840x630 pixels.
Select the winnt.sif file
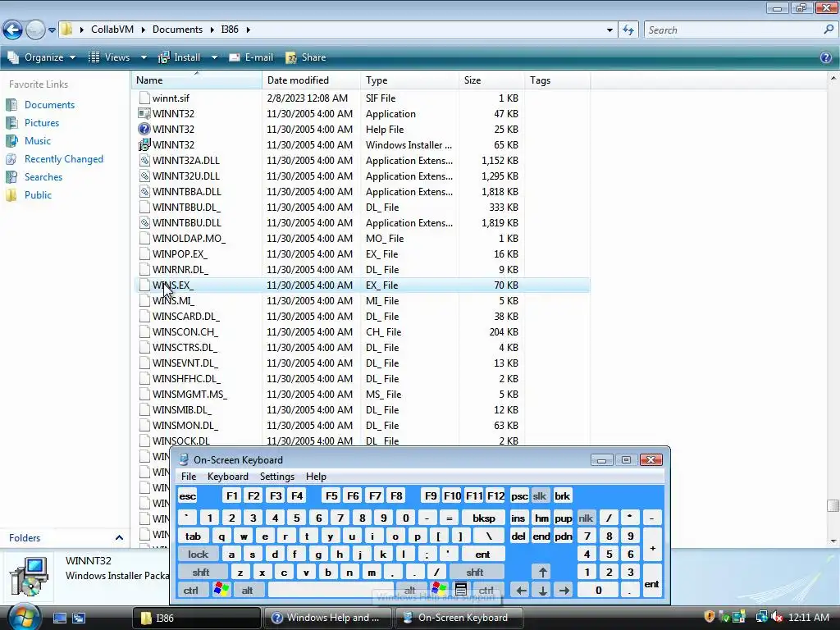tap(171, 98)
